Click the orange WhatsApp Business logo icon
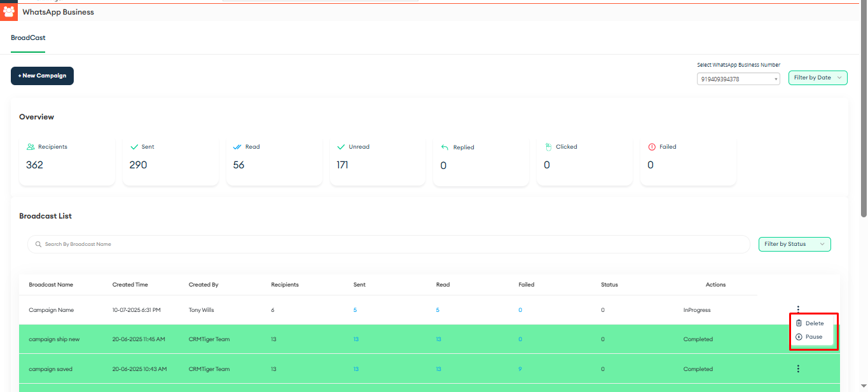 9,11
